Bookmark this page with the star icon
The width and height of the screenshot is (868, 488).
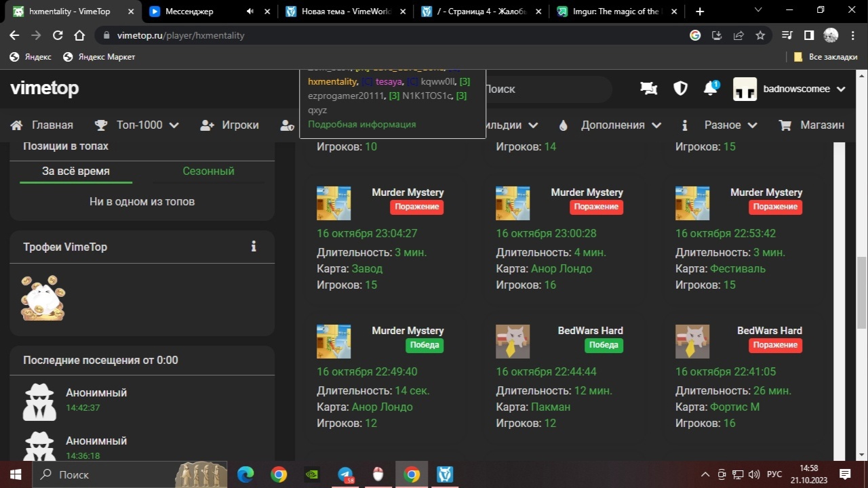[760, 35]
